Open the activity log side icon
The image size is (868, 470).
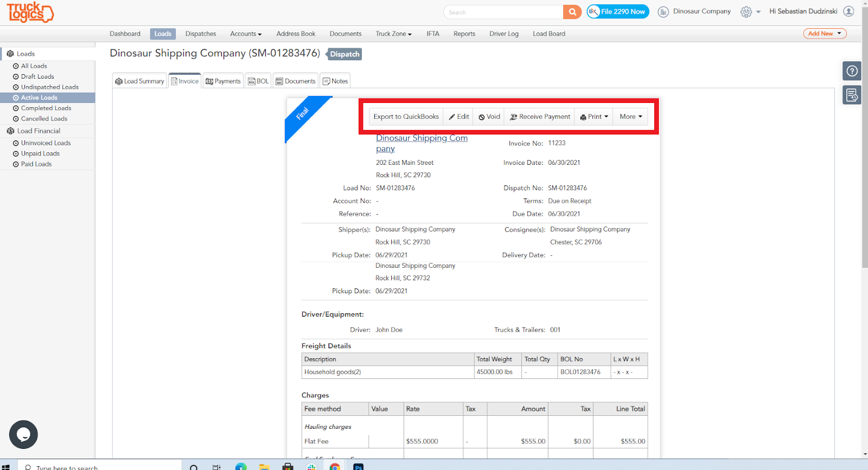[852, 95]
